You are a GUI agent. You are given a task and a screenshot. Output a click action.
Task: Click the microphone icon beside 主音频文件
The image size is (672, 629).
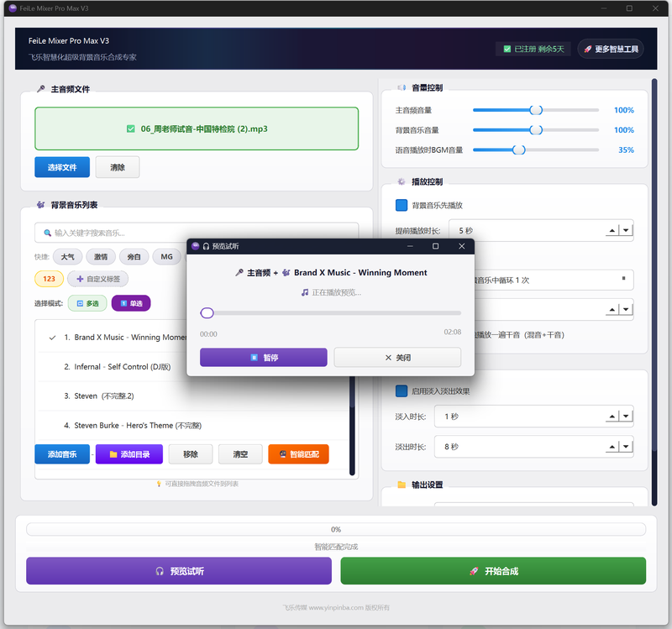pos(40,89)
